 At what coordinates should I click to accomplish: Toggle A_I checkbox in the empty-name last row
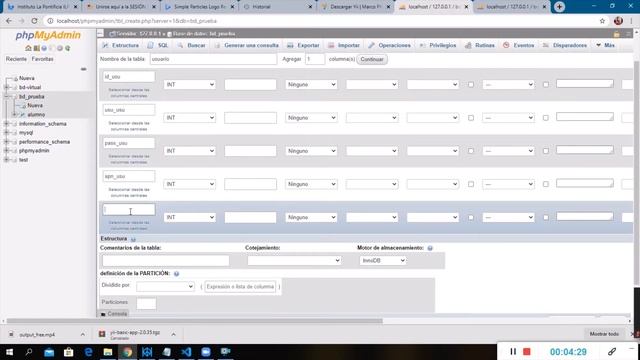[546, 218]
